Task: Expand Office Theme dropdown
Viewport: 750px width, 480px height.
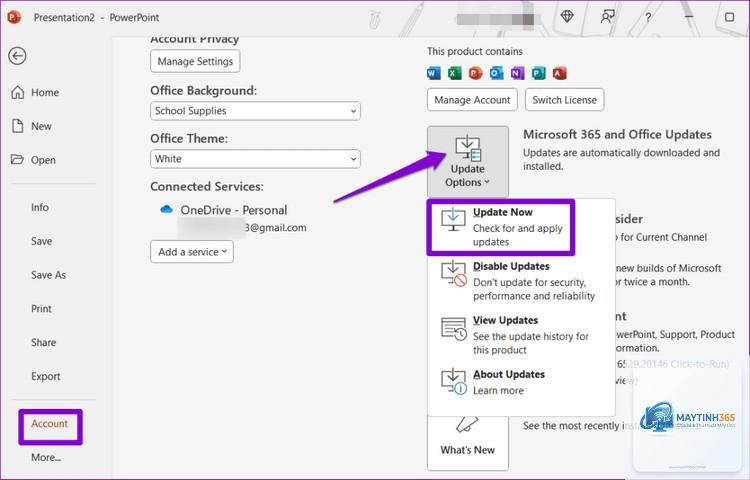Action: 255,159
